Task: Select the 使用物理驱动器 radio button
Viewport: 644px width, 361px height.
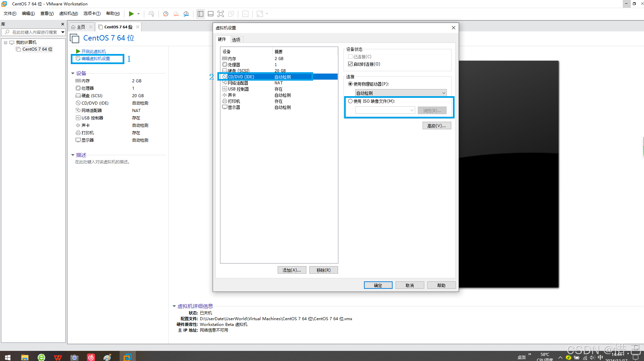Action: click(350, 84)
